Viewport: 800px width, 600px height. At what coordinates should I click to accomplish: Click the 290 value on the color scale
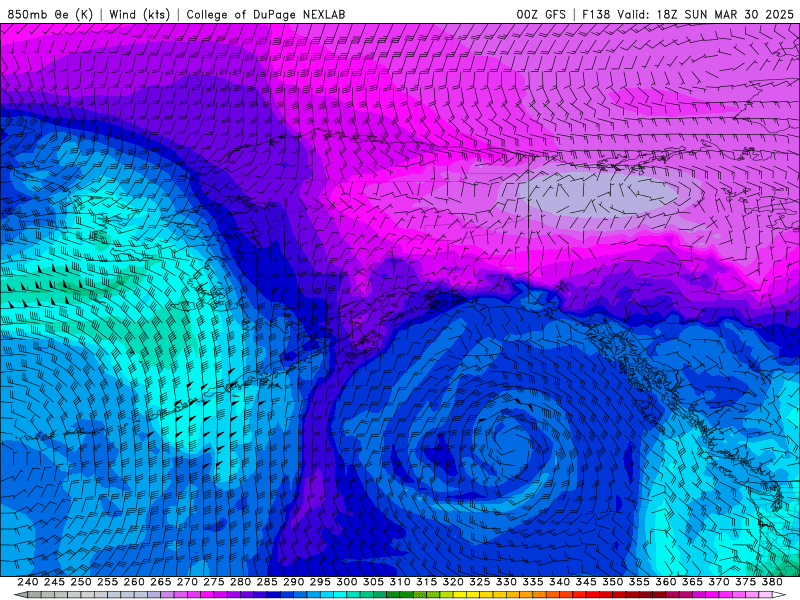pos(293,582)
